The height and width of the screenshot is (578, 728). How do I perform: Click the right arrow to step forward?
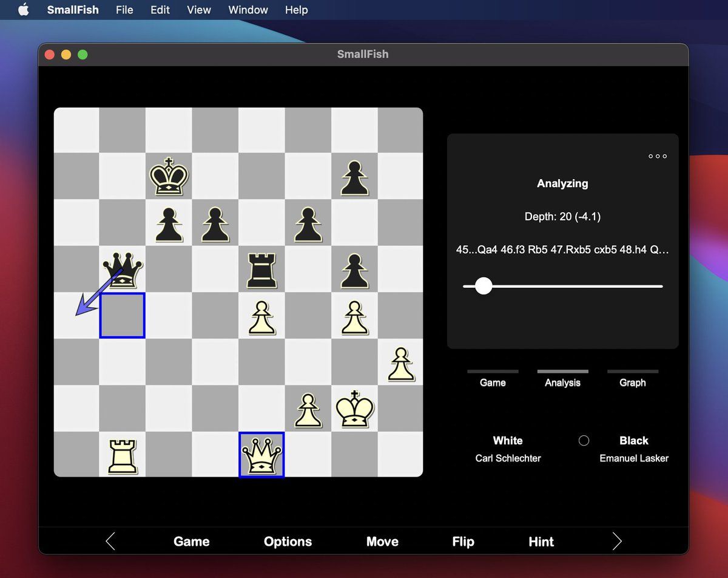(617, 541)
